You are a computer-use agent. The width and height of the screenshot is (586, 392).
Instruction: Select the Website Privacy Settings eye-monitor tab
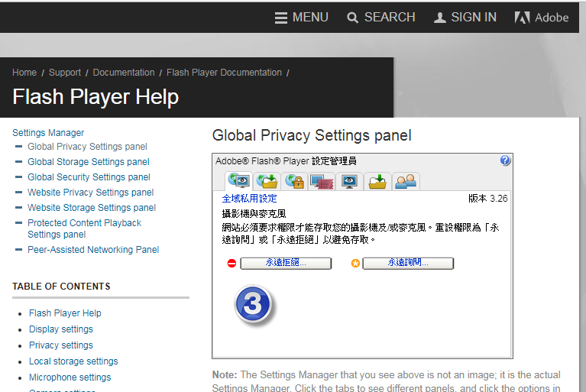coord(349,181)
